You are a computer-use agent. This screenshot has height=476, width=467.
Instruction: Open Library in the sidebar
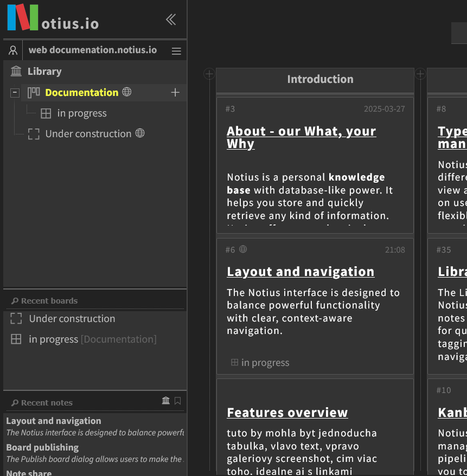click(x=44, y=72)
